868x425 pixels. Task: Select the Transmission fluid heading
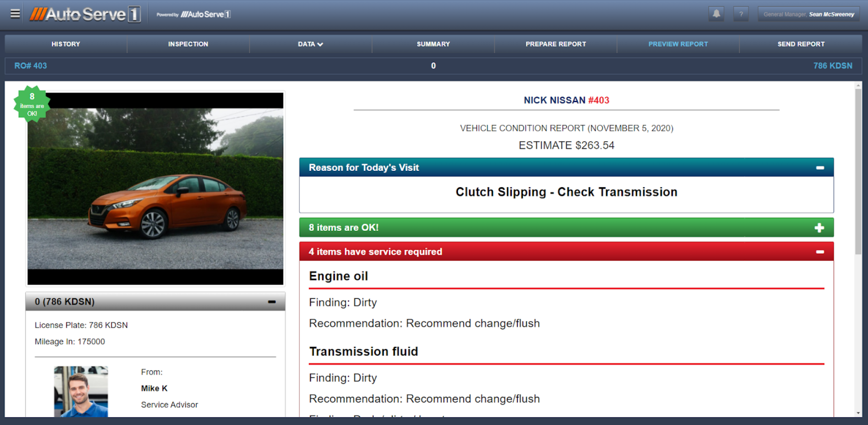pyautogui.click(x=364, y=352)
